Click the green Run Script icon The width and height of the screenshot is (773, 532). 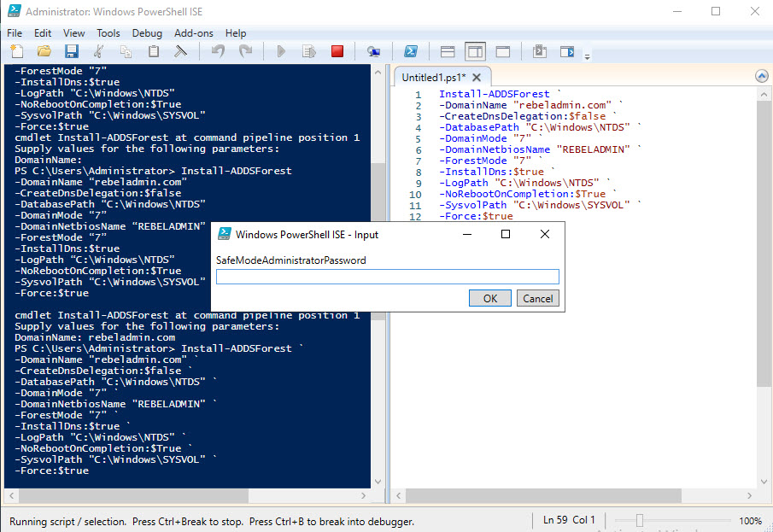pyautogui.click(x=281, y=51)
